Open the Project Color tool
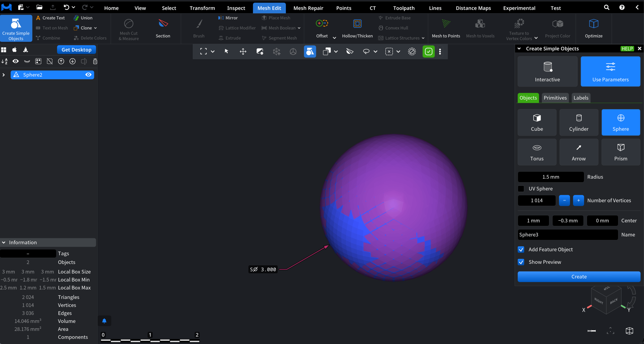 (557, 28)
